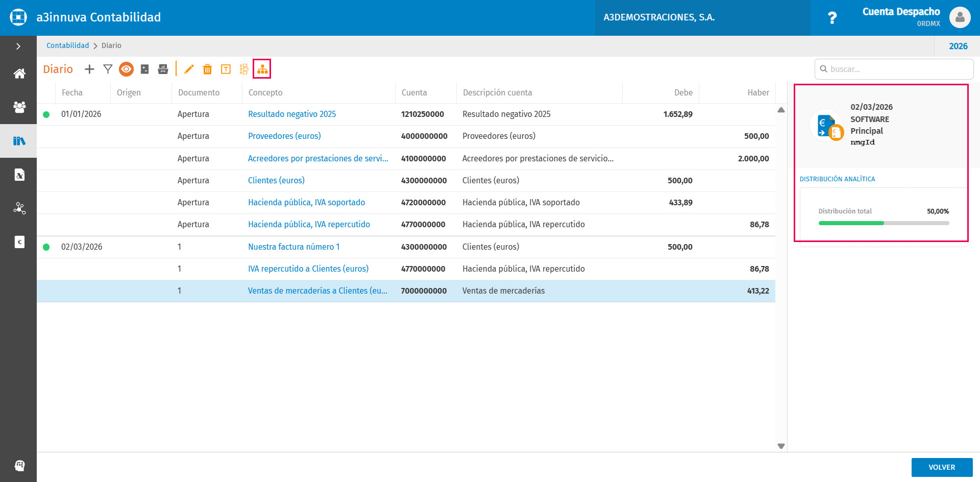Screen dimensions: 980x482
Task: Select the A3DEMOSTRACIONES, S.A. company name
Action: (659, 17)
